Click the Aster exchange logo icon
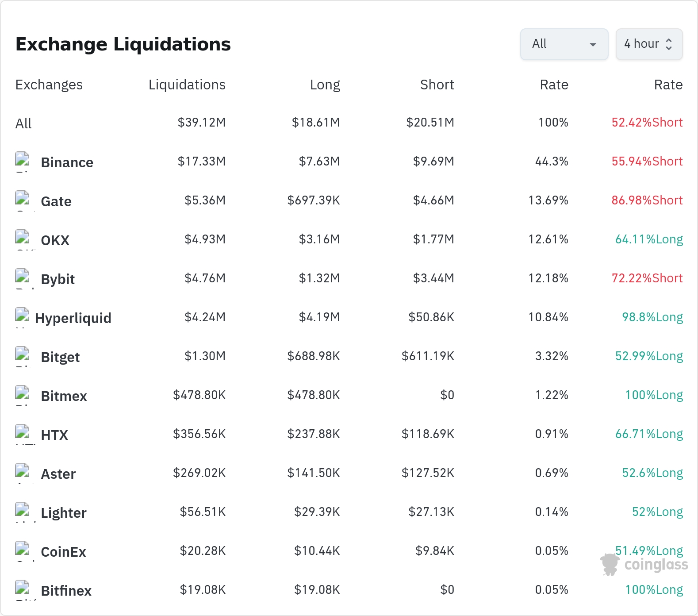698x616 pixels. click(x=22, y=474)
